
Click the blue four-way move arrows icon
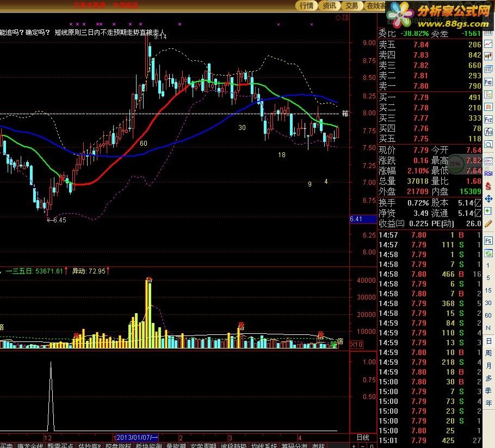point(488,198)
